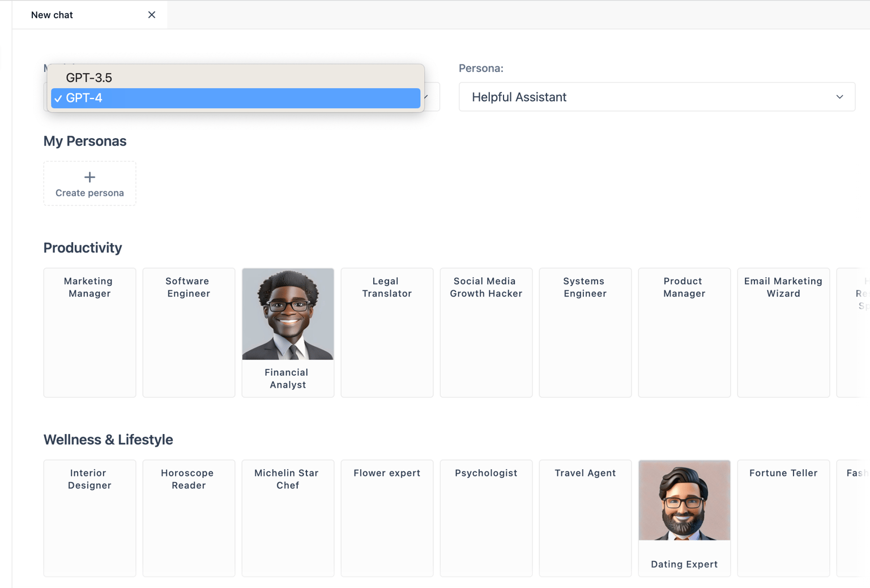
Task: Close the New chat tab
Action: click(151, 15)
